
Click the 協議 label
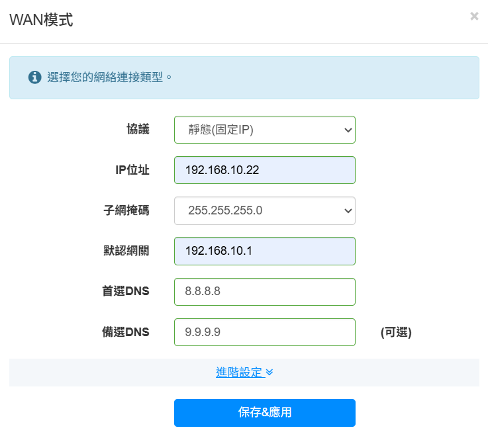point(138,129)
